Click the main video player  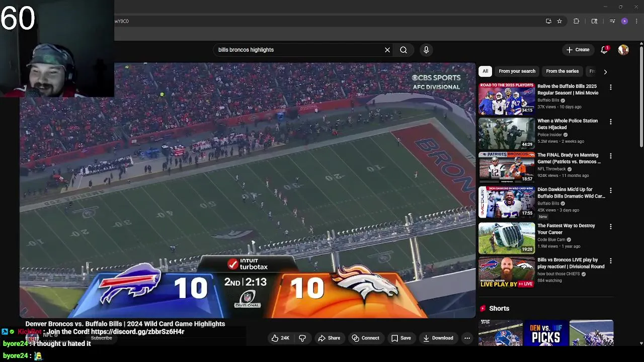click(248, 191)
